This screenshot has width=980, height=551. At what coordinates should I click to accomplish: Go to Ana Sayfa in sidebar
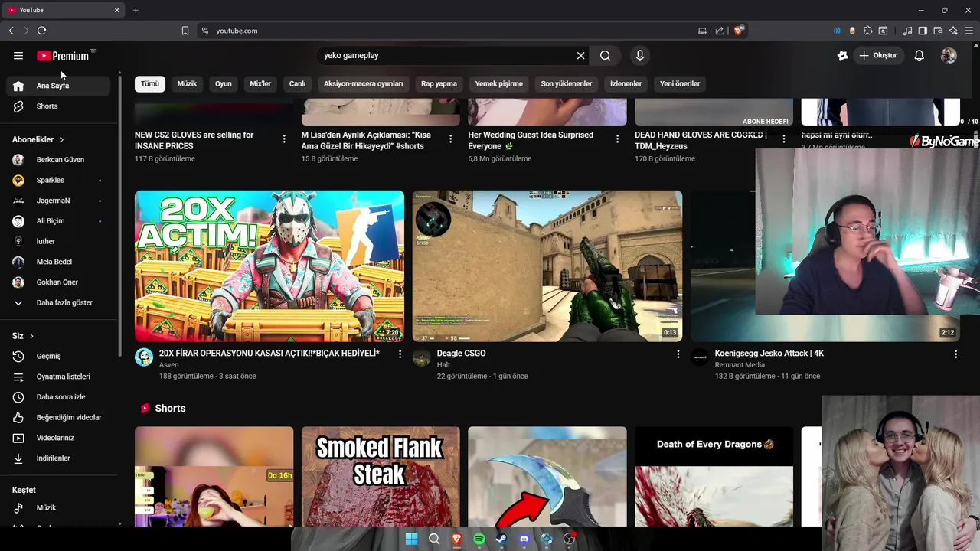point(59,86)
